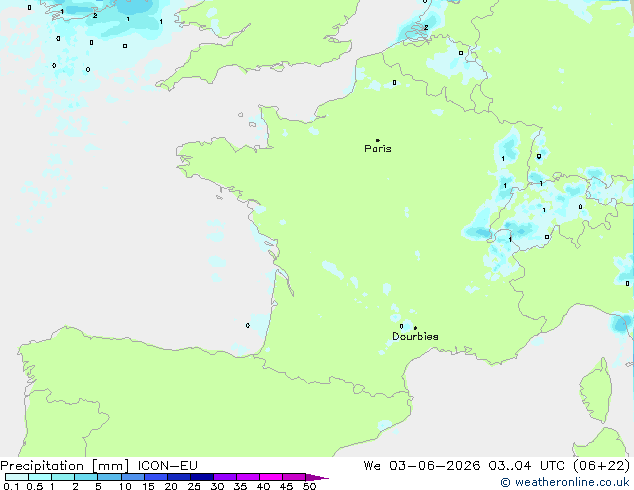634x490 pixels.
Task: Pick the 0.5–1 mm legend swatch
Action: point(40,477)
